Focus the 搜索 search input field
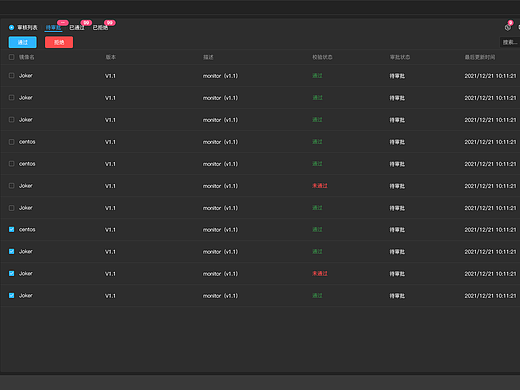Image resolution: width=520 pixels, height=390 pixels. click(510, 42)
